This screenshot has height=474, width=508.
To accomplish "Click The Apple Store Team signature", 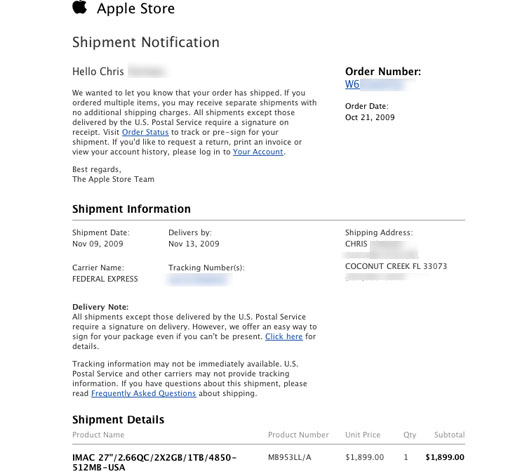I will (x=113, y=179).
